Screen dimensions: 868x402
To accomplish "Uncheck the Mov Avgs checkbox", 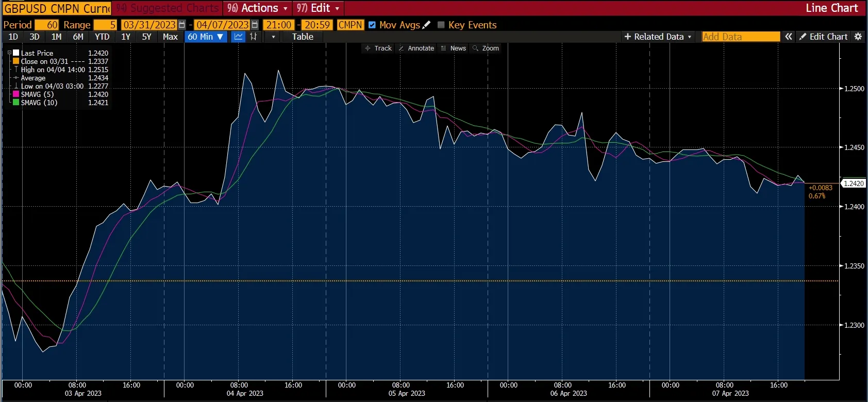I will coord(372,25).
